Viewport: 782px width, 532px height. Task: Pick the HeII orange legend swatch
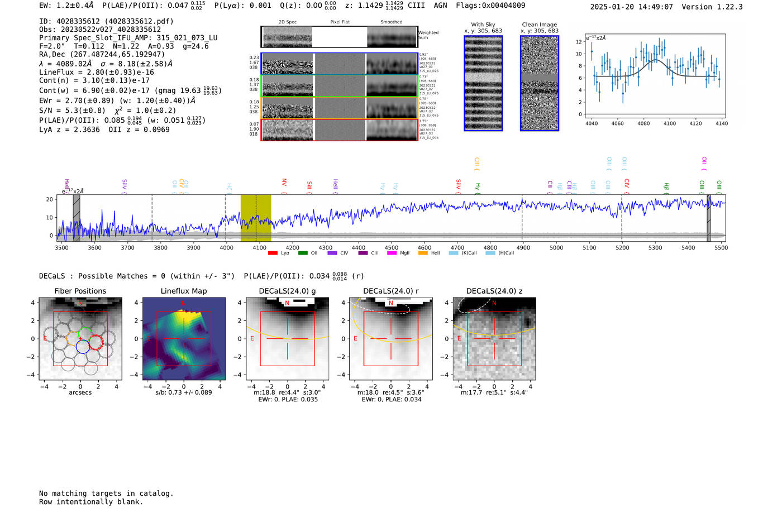point(423,253)
